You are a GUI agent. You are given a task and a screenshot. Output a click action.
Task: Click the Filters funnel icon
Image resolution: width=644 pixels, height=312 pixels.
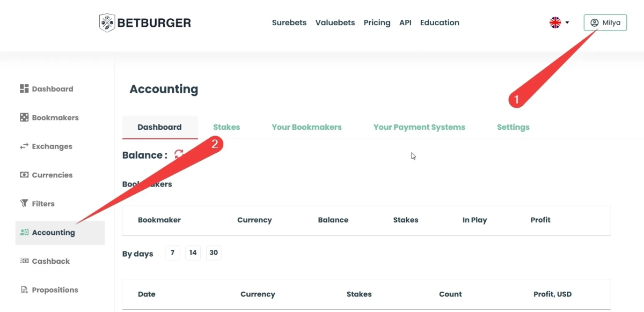click(x=24, y=204)
